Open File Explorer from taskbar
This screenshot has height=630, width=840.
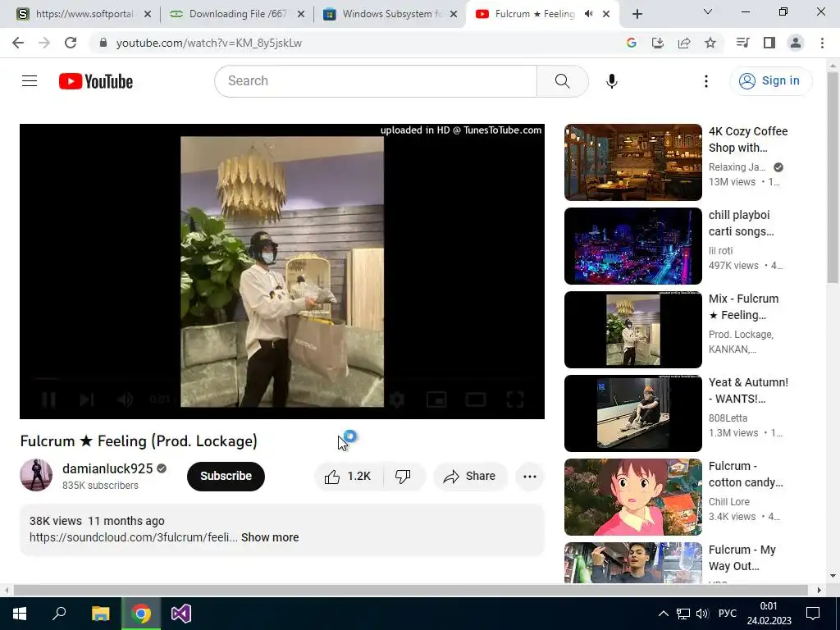pos(100,614)
